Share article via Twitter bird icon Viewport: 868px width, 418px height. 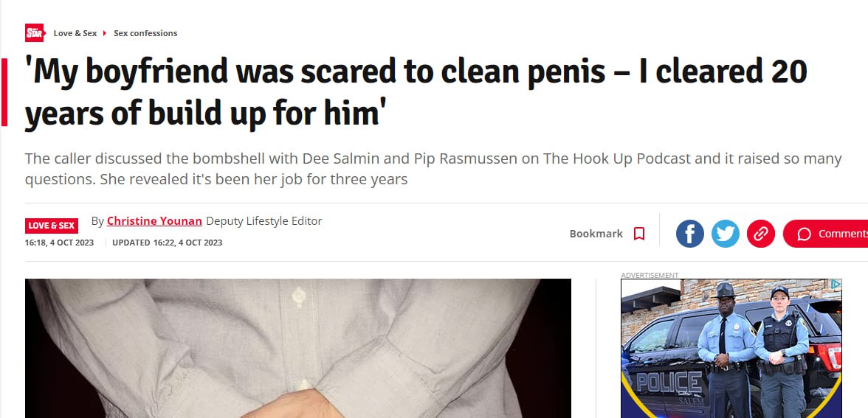click(725, 234)
